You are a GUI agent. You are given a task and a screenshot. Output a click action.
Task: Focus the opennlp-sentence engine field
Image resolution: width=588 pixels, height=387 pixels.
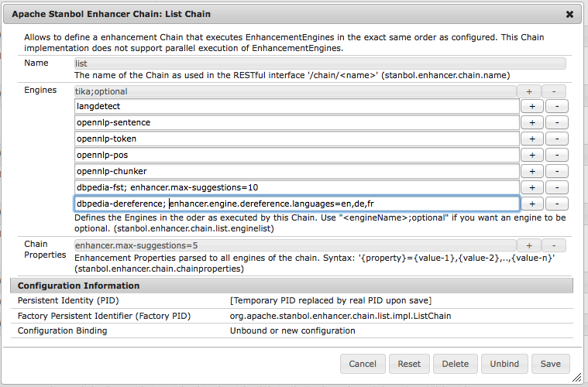(296, 122)
